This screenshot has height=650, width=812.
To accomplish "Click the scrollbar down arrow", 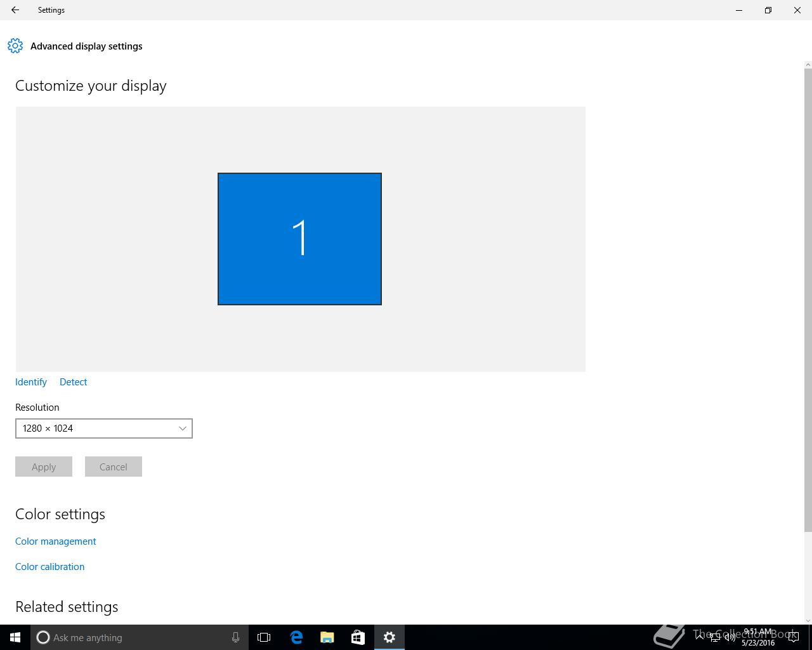I will pos(808,620).
